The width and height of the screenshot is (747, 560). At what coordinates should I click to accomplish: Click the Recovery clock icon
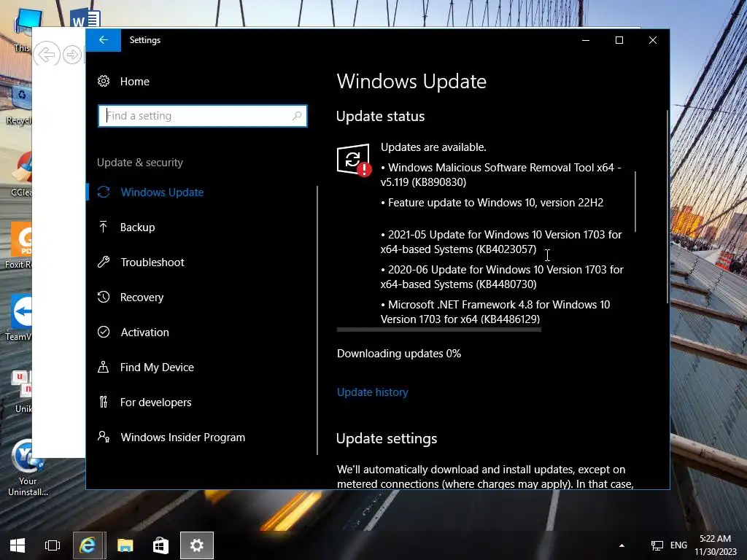click(x=104, y=297)
